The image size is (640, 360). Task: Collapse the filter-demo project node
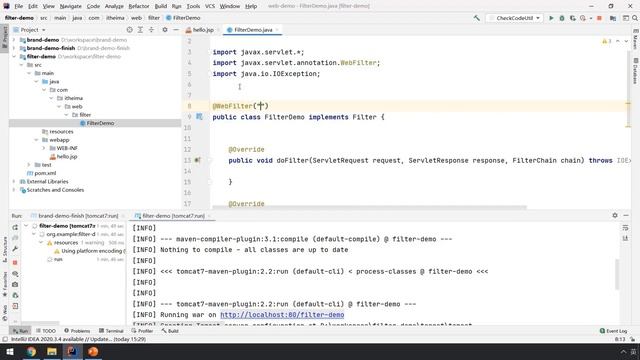click(14, 56)
